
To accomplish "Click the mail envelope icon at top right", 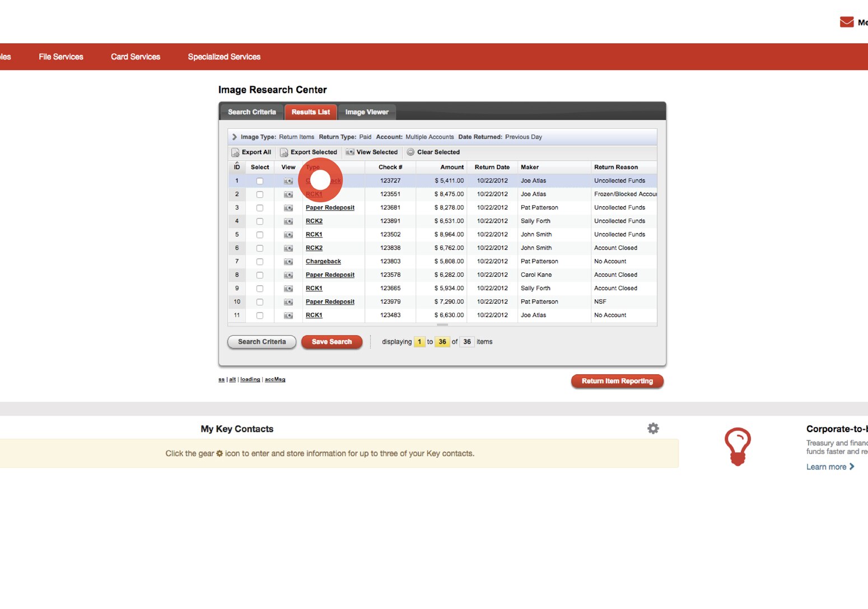I will point(846,21).
